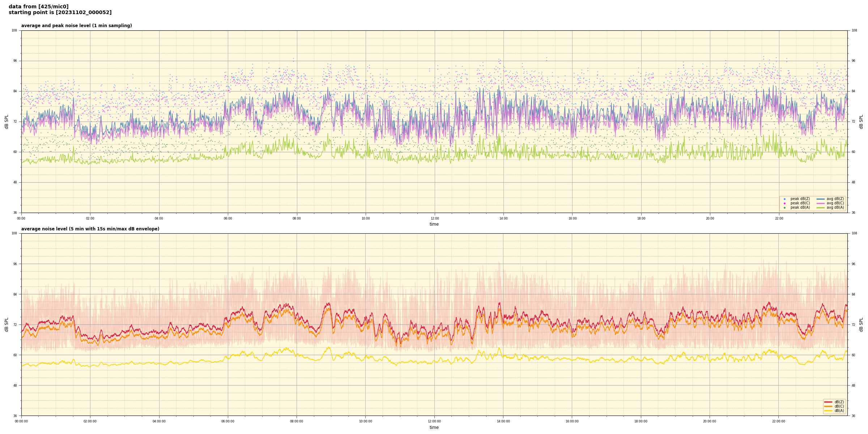Click the left 'dB SPL' label of top chart
The width and height of the screenshot is (868, 434).
pos(7,122)
